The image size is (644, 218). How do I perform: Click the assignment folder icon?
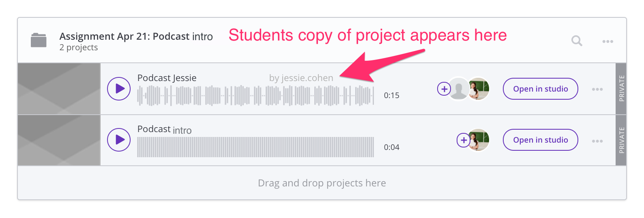click(x=39, y=41)
